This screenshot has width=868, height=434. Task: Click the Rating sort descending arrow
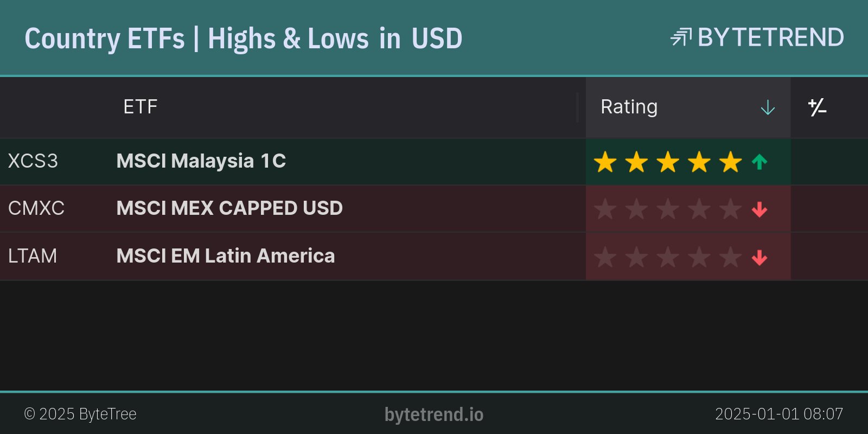(x=768, y=108)
